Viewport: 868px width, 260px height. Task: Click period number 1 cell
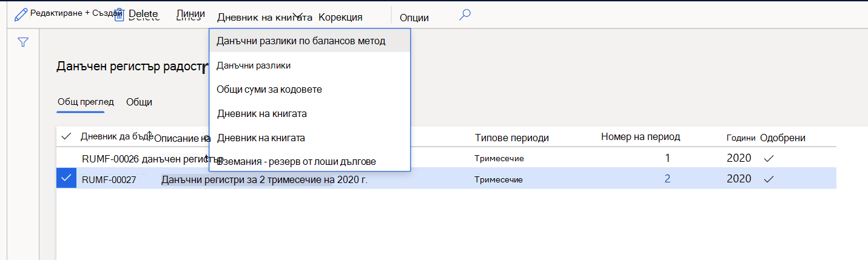[x=667, y=158]
